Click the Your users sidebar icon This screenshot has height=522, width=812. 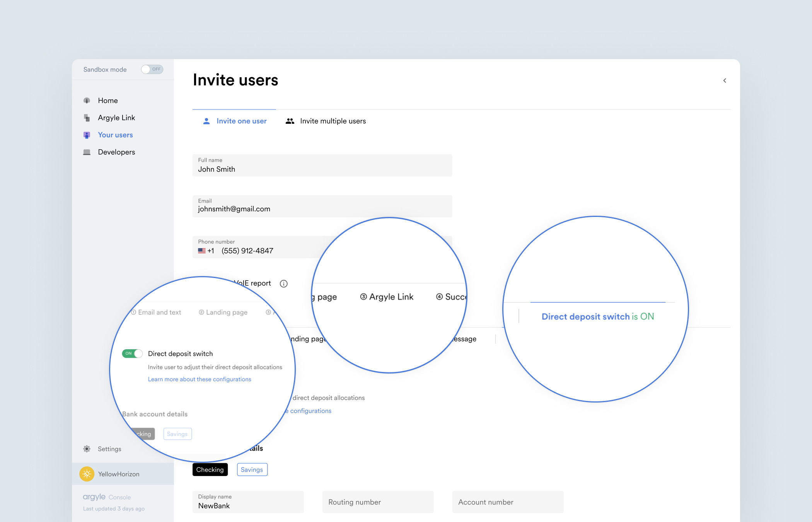pyautogui.click(x=87, y=135)
